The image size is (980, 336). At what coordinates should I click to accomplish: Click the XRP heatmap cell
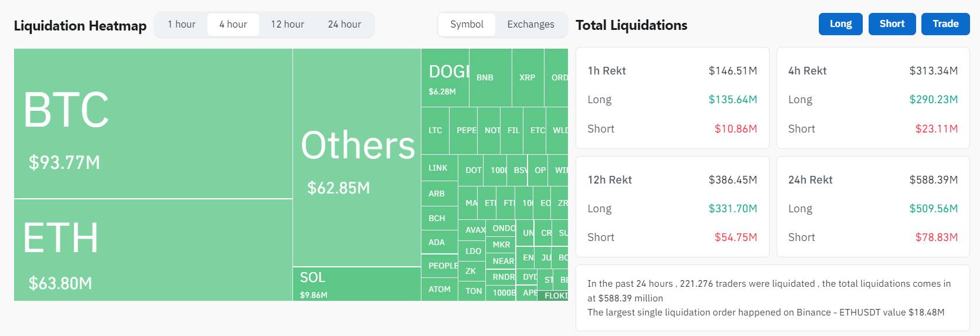[x=528, y=77]
